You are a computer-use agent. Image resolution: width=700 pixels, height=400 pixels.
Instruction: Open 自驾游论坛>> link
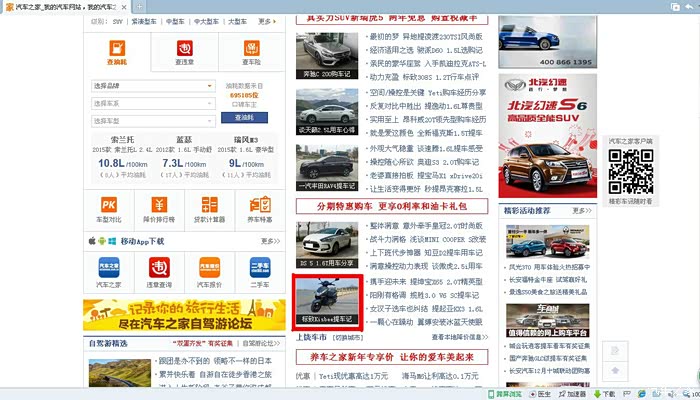click(261, 343)
